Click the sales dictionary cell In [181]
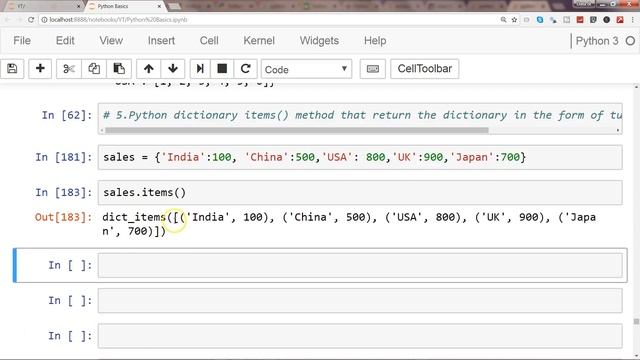This screenshot has height=360, width=640. (x=360, y=157)
